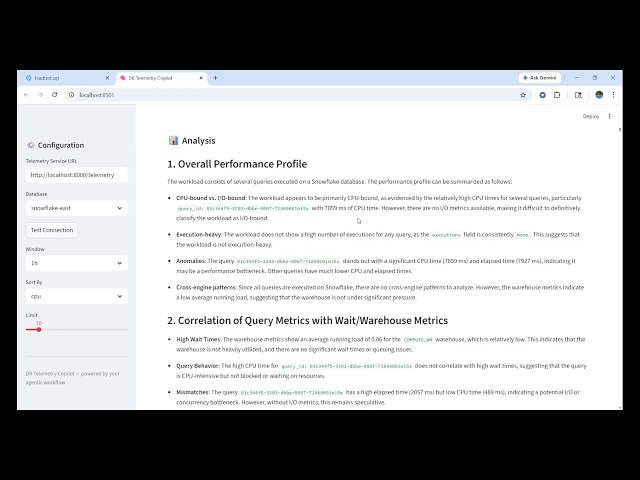Screen dimensions: 640x480
Task: Click the 'Cross-engine patterns' bold text
Action: [206, 287]
